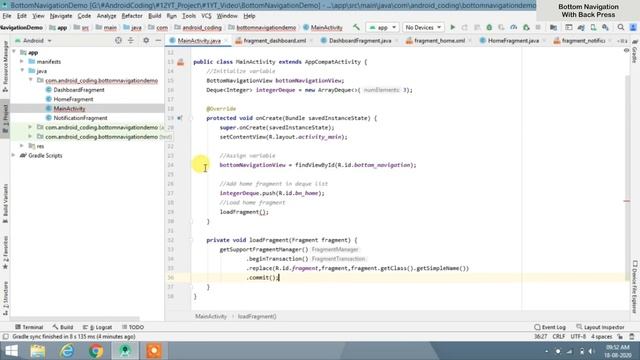Screen dimensions: 640x360
Task: Switch to the HomeFragment.java tab
Action: click(513, 41)
